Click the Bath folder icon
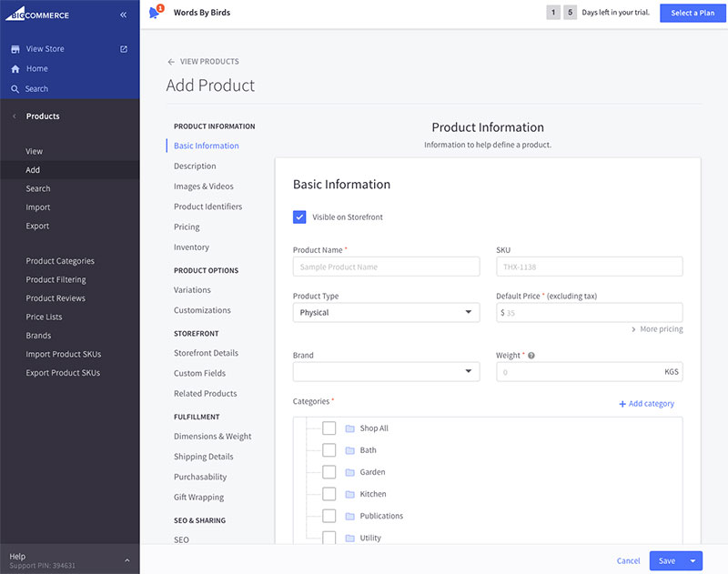Screen dimensions: 728x574 click(350, 450)
